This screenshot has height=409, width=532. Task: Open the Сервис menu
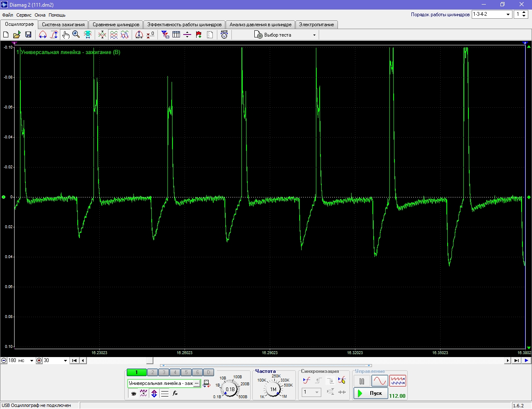tap(24, 15)
